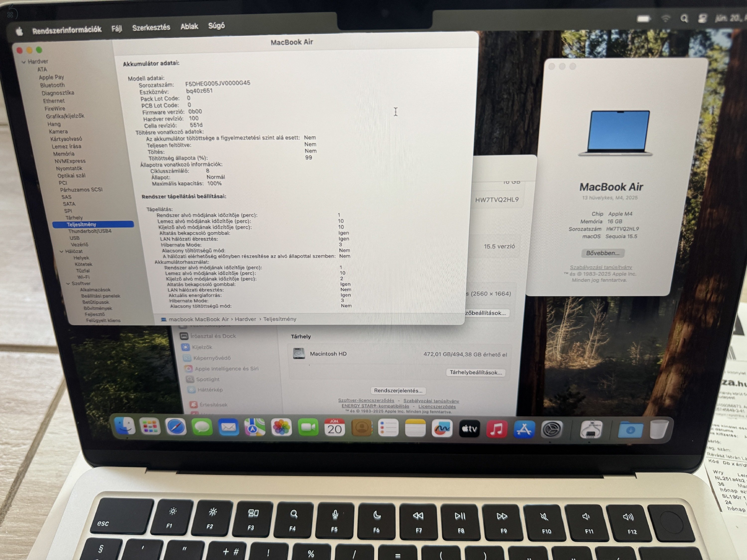Click Tárhelybeállítások... button
Image resolution: width=747 pixels, height=560 pixels.
[476, 372]
